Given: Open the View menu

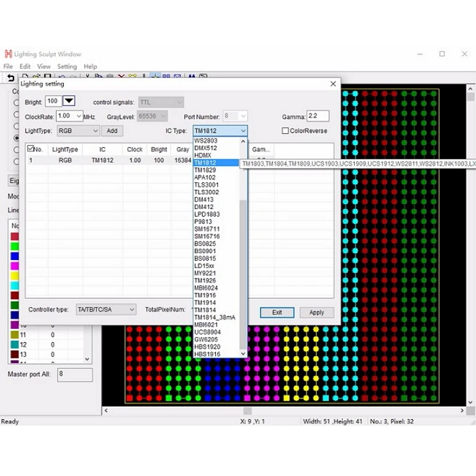Looking at the screenshot, I should (43, 67).
